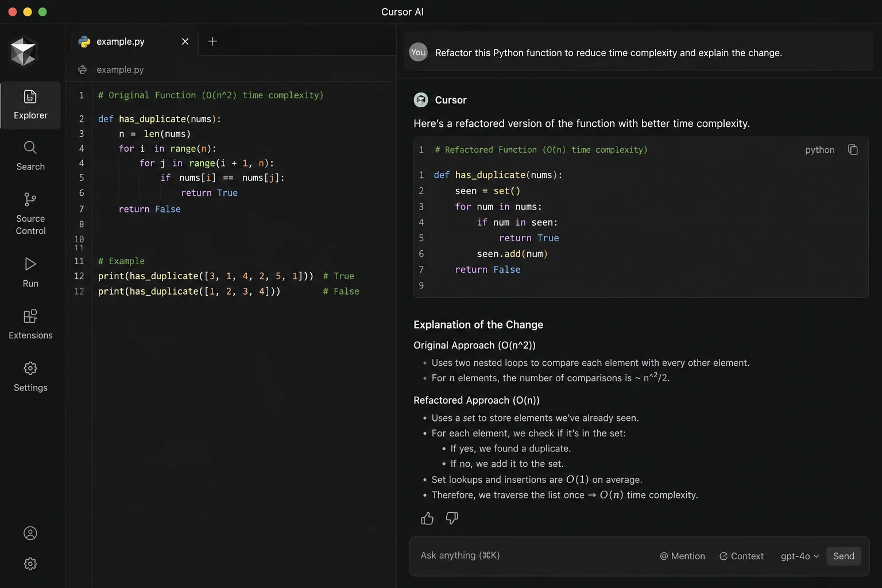Click the Cursor logo in sidebar
Image resolution: width=882 pixels, height=588 pixels.
24,52
